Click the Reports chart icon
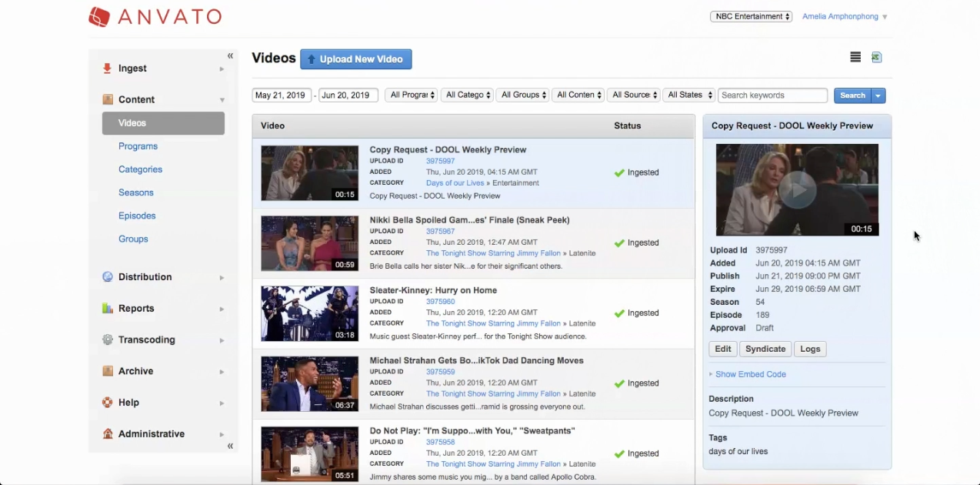The height and width of the screenshot is (485, 980). (108, 309)
